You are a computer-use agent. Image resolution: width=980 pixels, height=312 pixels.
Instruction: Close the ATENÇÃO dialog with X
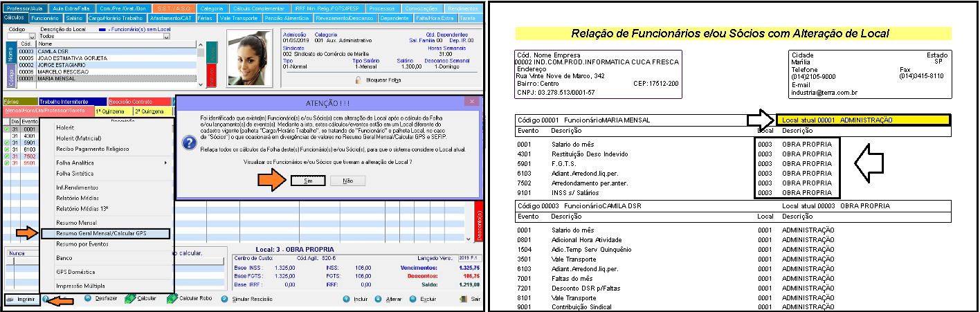point(473,101)
